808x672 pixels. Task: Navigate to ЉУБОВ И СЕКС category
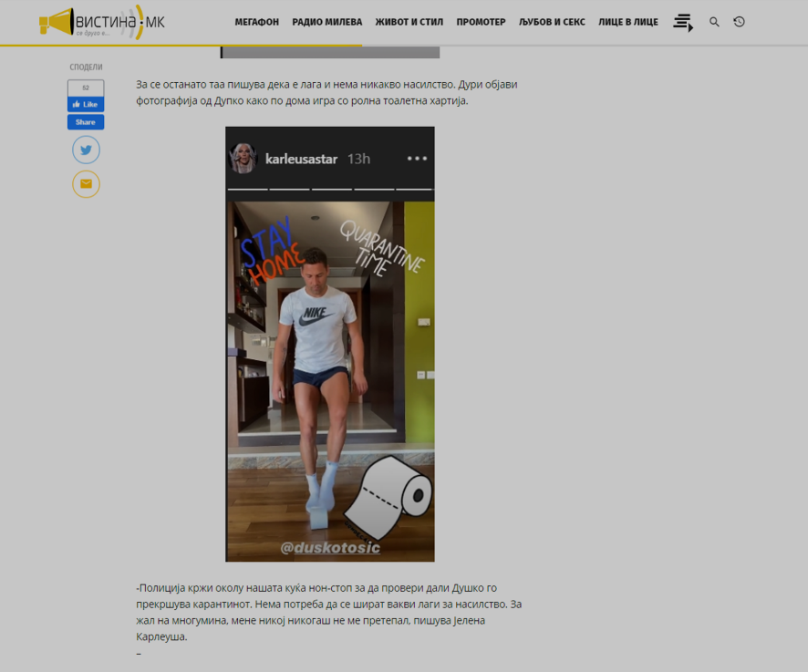(x=552, y=22)
